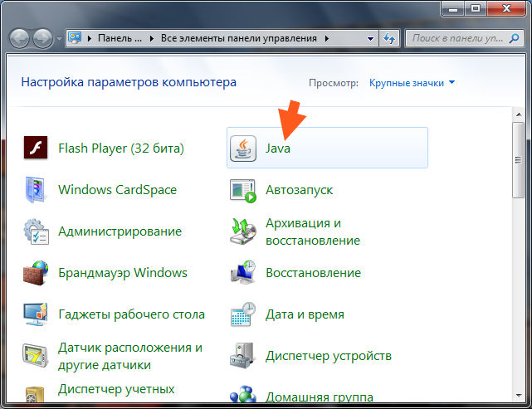Maximize the control panel window
Screen dimensions: 532x409
pos(476,8)
